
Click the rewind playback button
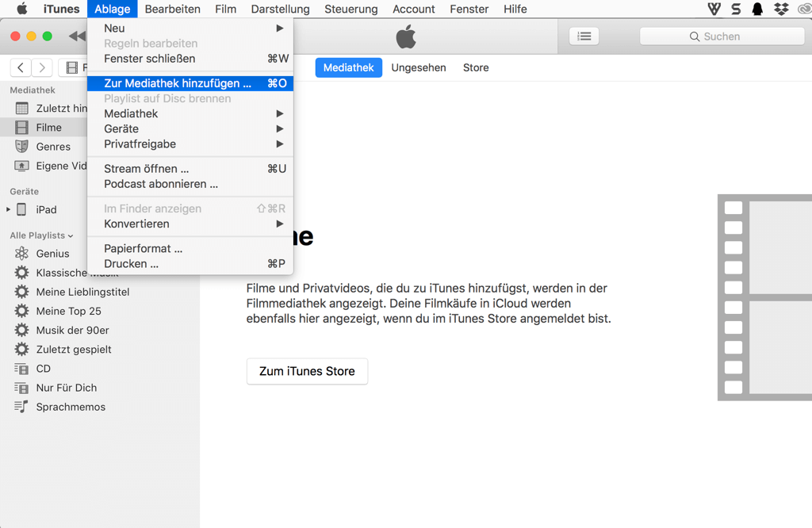pyautogui.click(x=77, y=36)
